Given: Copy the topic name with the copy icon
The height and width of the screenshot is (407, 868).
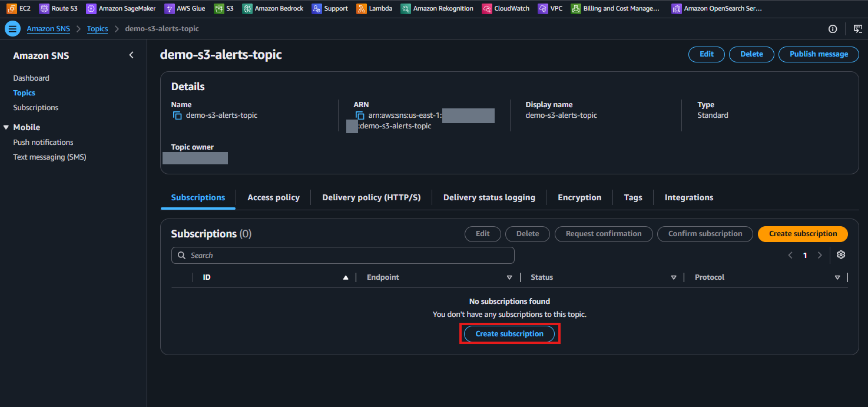Looking at the screenshot, I should (x=177, y=115).
